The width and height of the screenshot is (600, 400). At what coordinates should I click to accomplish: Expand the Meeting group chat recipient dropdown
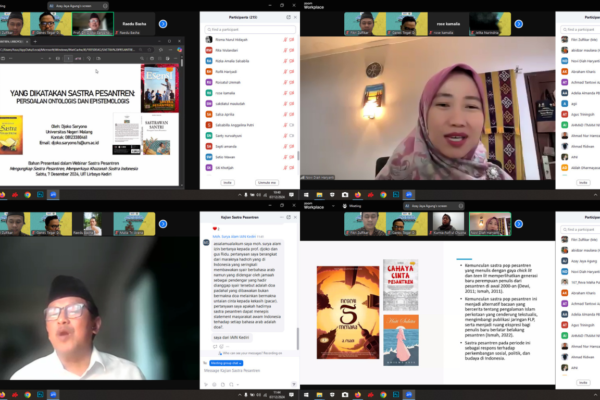click(x=226, y=363)
